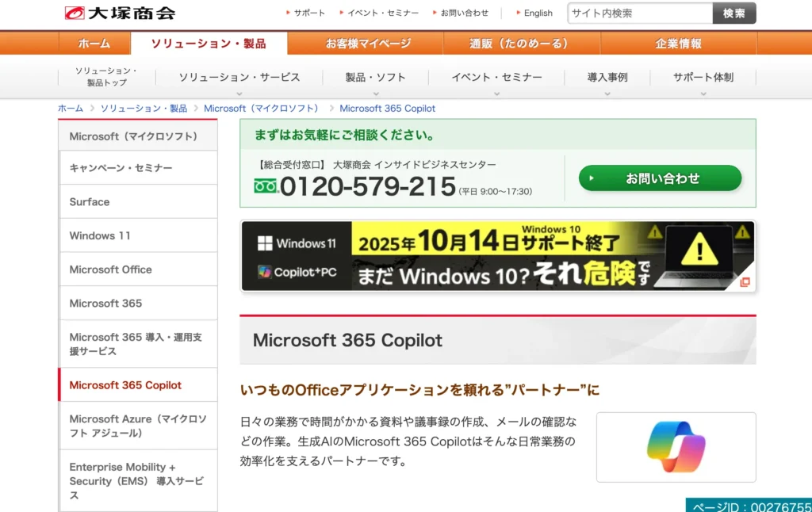The height and width of the screenshot is (512, 812).
Task: Open the お客様マイページ tab
Action: 368,44
